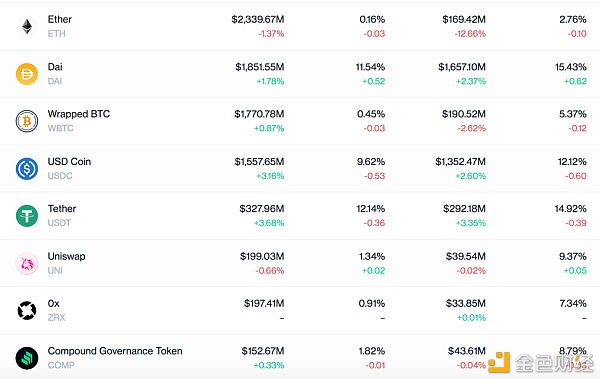The image size is (600, 379).
Task: Click the Compound Governance Token icon
Action: coord(27,358)
